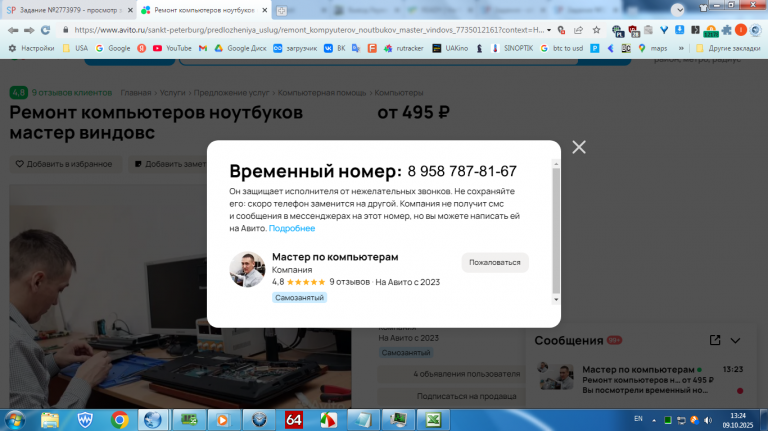Viewport: 768px width, 431px height.
Task: Open the extensions puzzle icon
Action: [x=727, y=30]
